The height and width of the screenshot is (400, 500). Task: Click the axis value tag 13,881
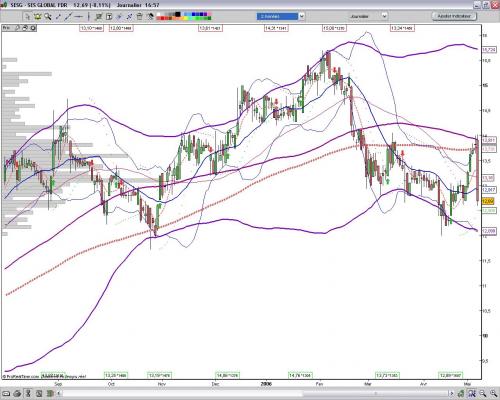(x=489, y=140)
